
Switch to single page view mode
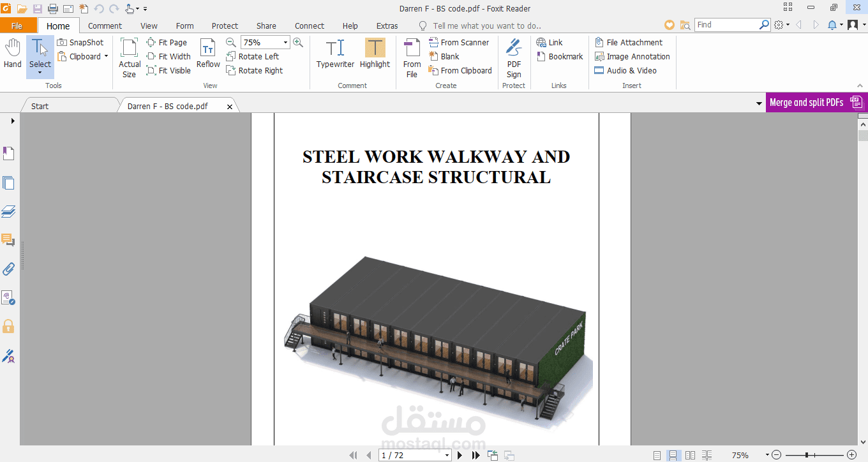(657, 455)
